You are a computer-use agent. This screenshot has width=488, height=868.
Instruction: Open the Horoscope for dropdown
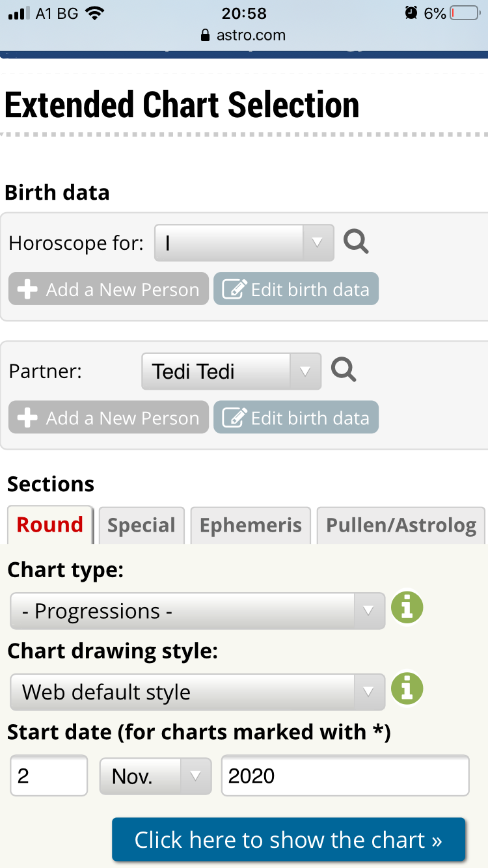(243, 243)
